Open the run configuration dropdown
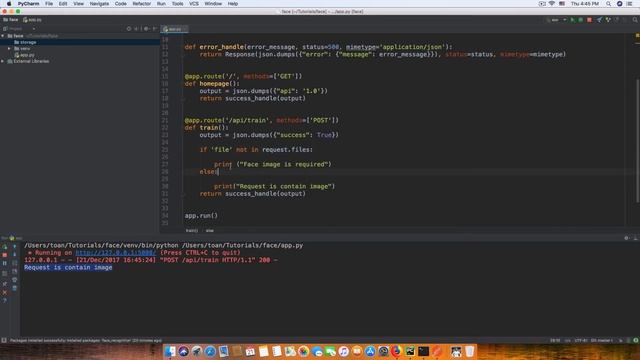 [556, 20]
